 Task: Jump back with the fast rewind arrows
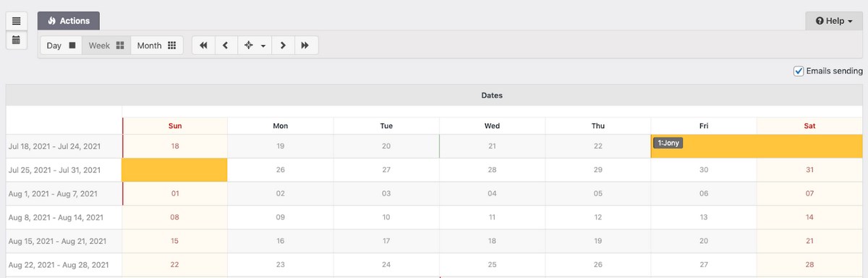[x=203, y=46]
